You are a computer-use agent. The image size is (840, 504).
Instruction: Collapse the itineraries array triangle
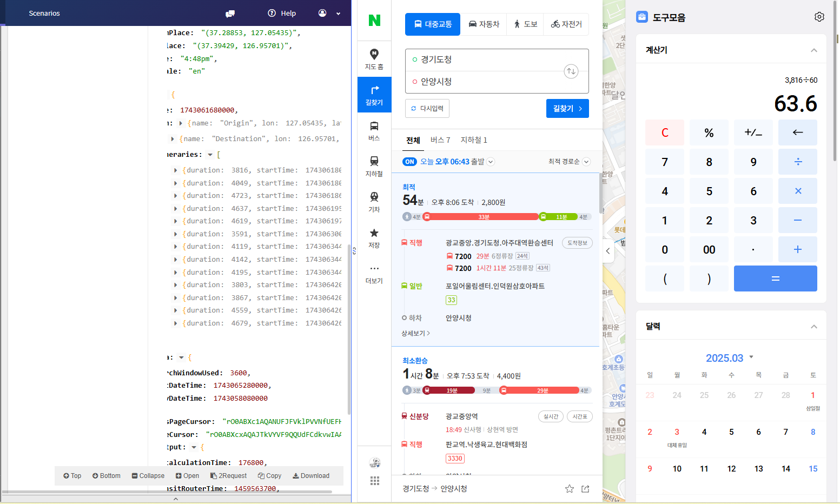tap(210, 155)
